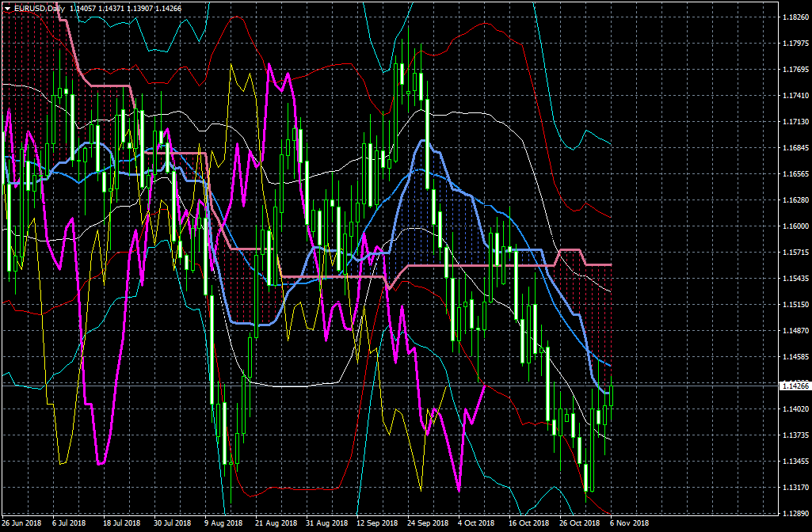Click the 1.13170 price scale label
The image size is (812, 532).
(795, 488)
